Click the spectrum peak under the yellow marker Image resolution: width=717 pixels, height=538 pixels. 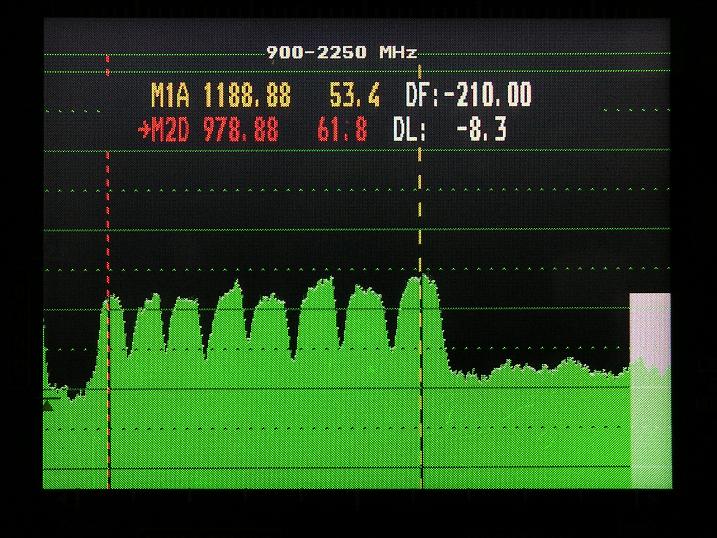[421, 280]
